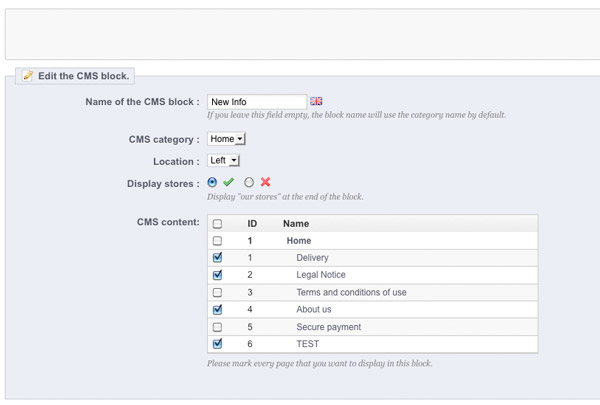The width and height of the screenshot is (600, 405).
Task: Open the CMS category dropdown
Action: click(x=227, y=139)
